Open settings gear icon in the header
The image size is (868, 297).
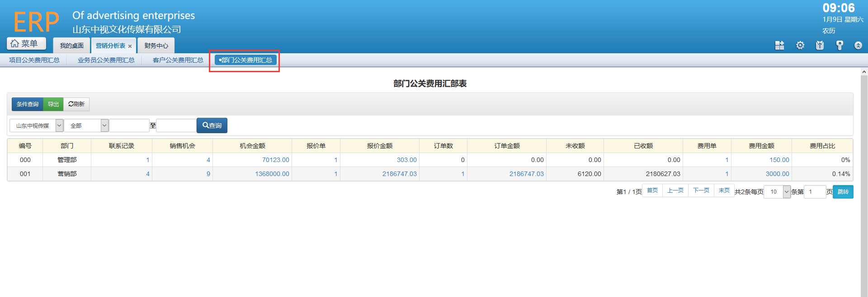click(x=800, y=45)
